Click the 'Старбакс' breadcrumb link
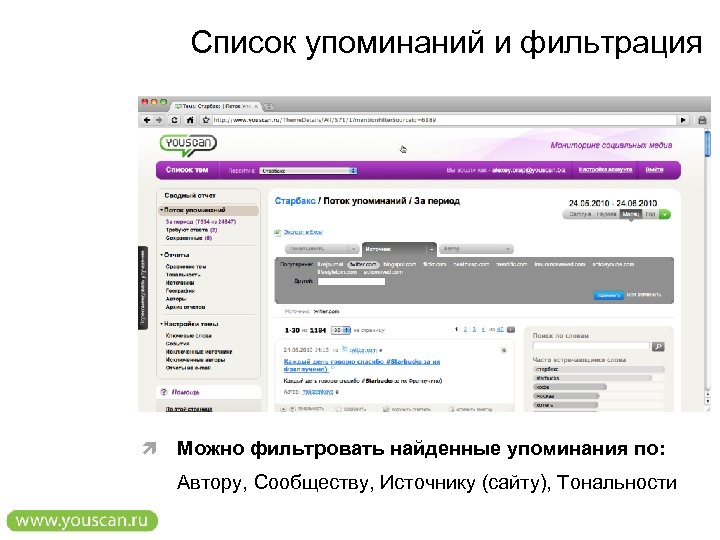720x540 pixels. (295, 201)
